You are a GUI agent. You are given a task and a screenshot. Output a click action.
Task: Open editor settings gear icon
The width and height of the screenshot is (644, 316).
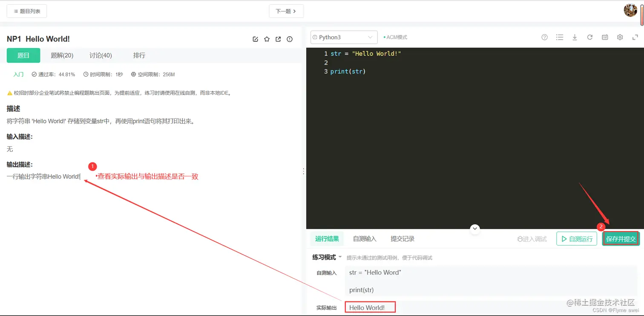(620, 37)
